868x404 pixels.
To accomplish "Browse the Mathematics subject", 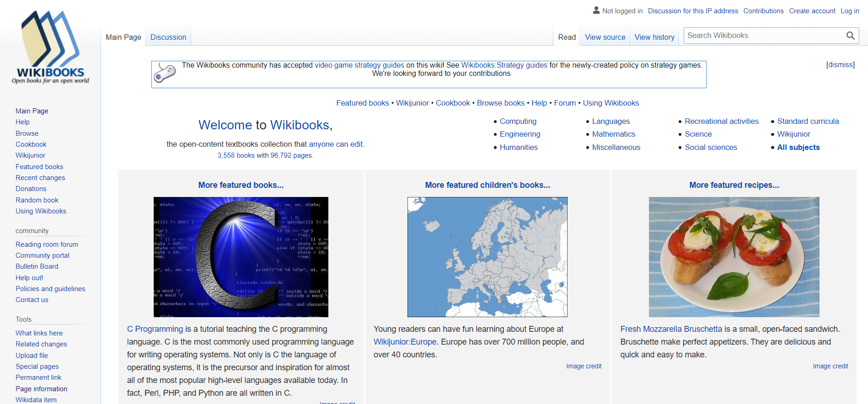I will tap(614, 134).
